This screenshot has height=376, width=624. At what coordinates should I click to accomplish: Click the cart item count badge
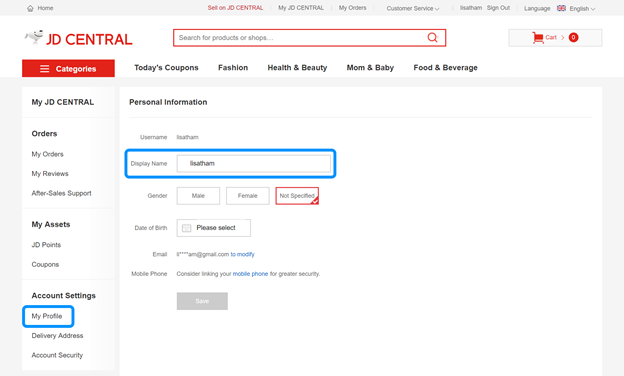pyautogui.click(x=573, y=37)
